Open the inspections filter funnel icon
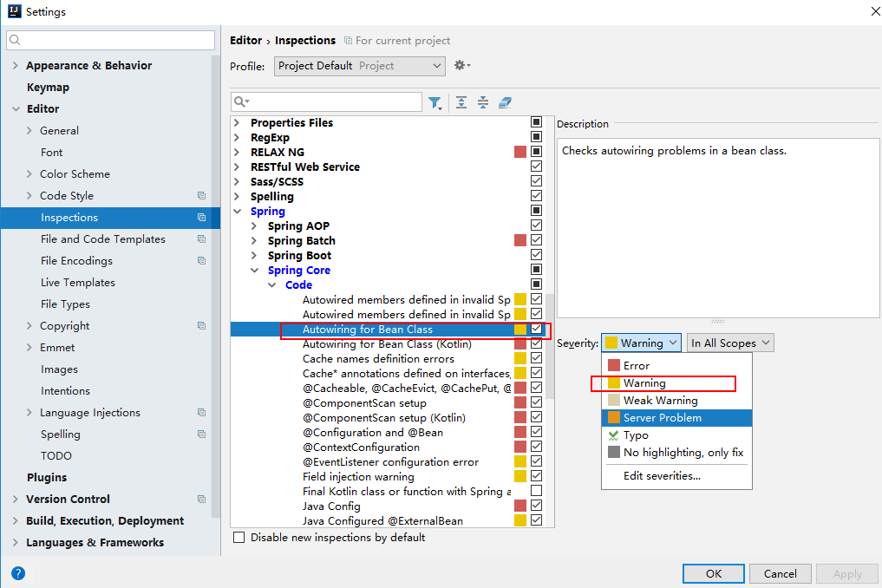 pos(436,102)
